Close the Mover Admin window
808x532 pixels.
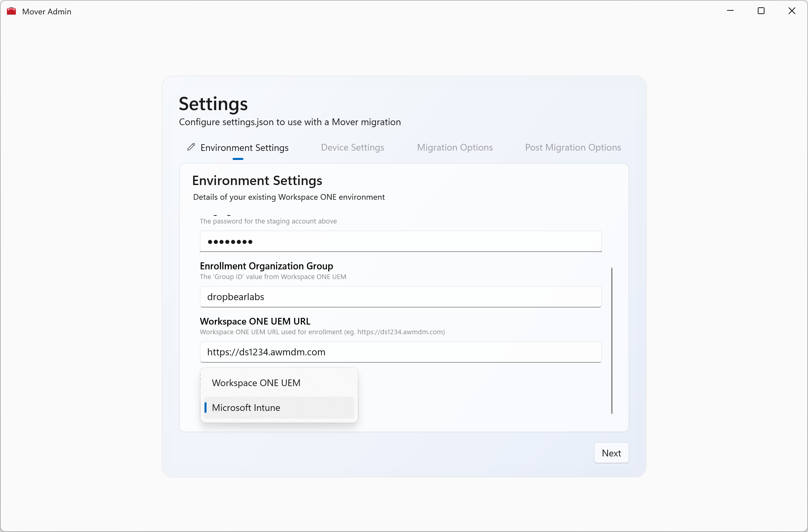(x=792, y=11)
